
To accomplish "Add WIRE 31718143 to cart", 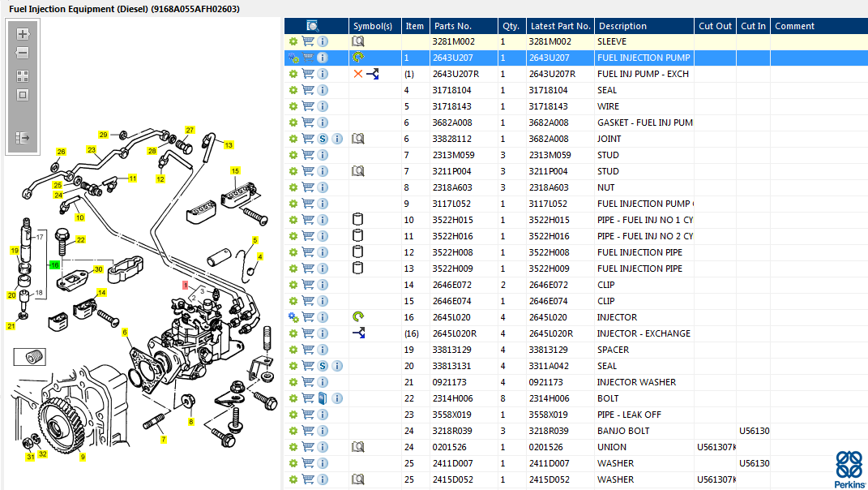I will click(308, 106).
